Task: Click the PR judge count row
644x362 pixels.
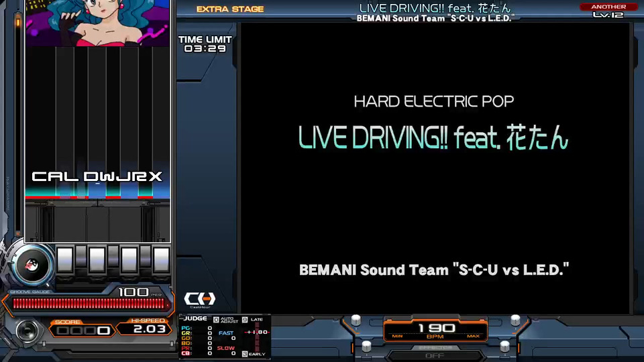Action: coord(197,348)
